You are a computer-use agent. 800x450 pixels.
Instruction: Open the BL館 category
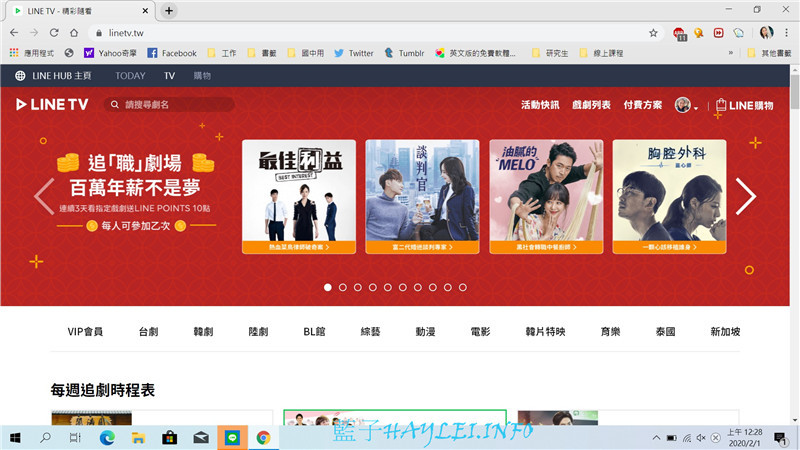(x=314, y=332)
